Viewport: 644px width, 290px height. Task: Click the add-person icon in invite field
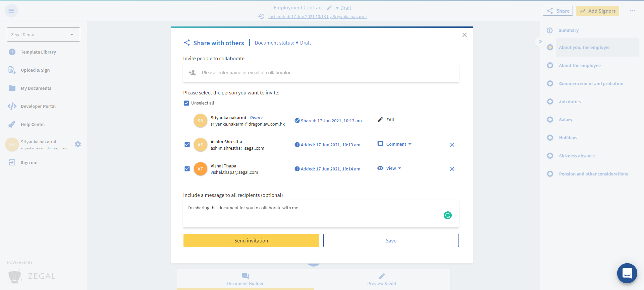point(192,73)
